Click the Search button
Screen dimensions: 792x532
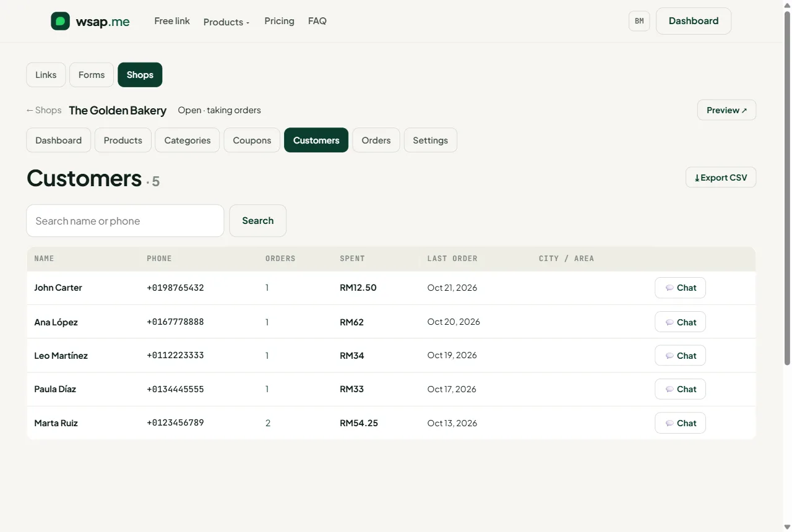coord(257,221)
